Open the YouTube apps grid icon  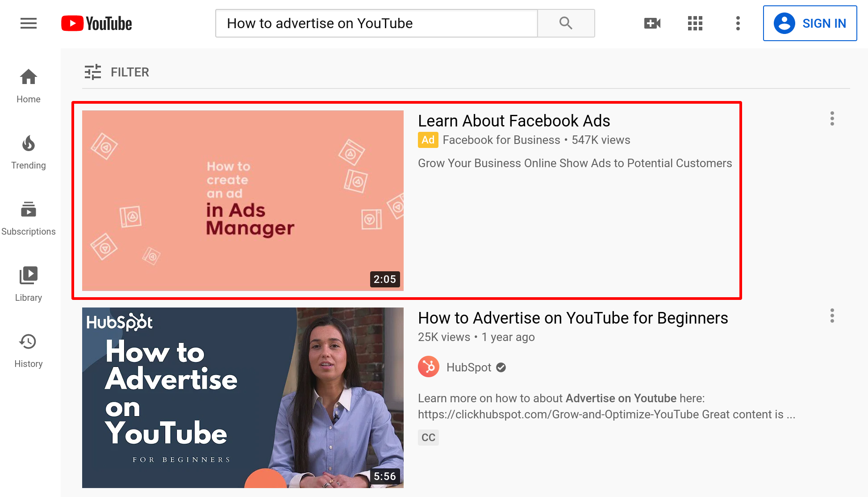[695, 23]
